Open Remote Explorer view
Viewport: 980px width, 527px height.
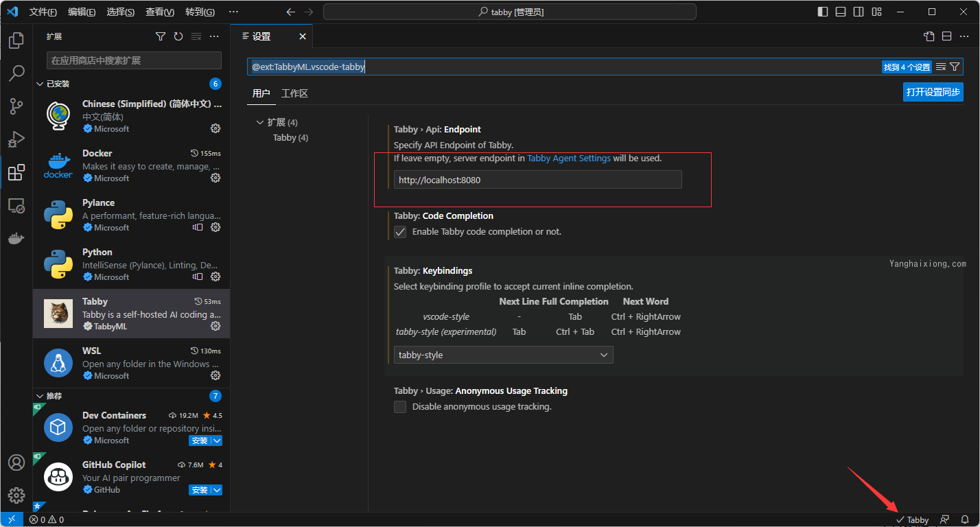(x=16, y=205)
